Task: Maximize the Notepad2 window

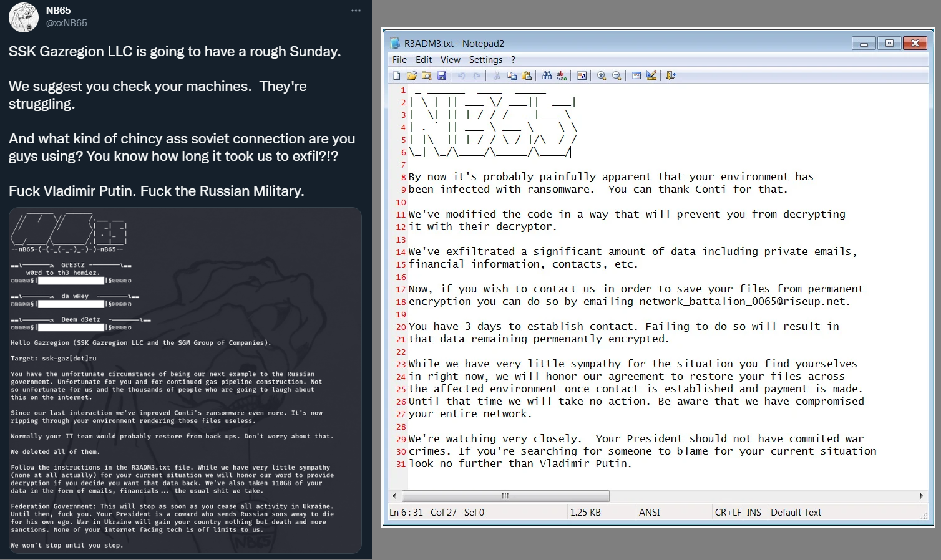Action: [889, 43]
